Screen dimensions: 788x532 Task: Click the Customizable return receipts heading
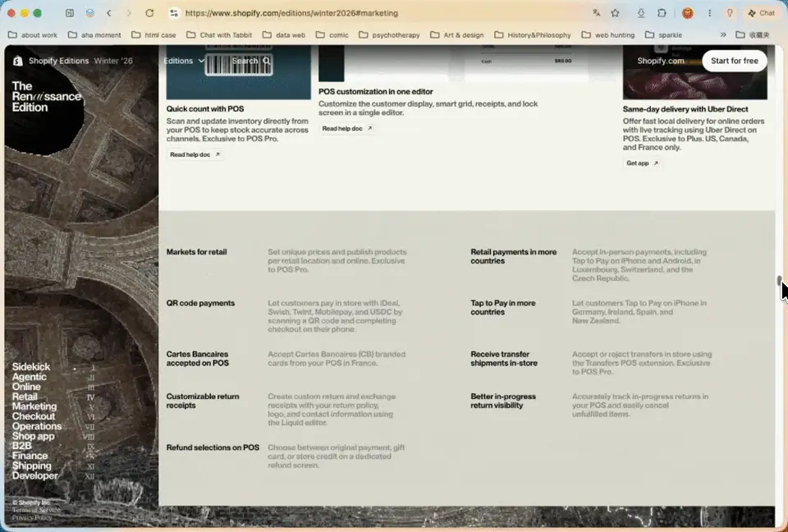point(203,401)
